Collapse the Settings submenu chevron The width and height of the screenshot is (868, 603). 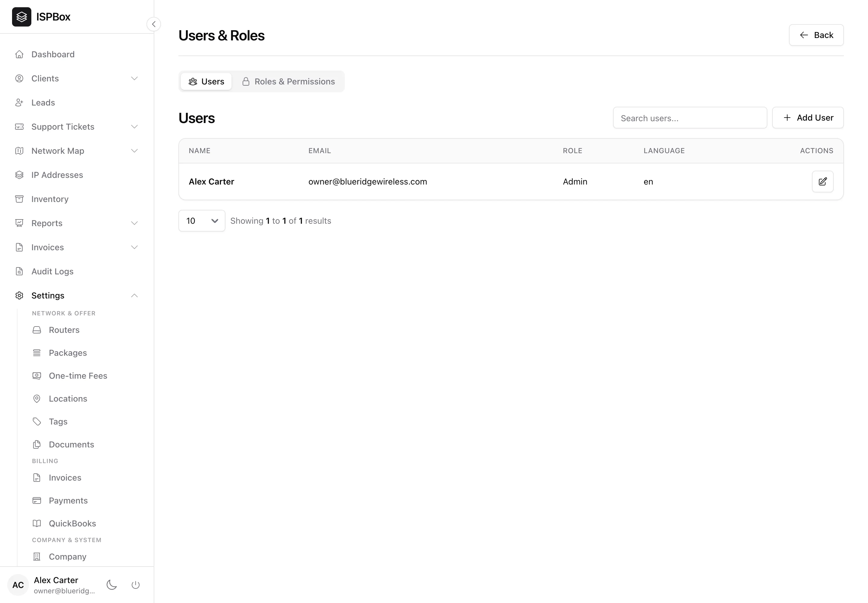(134, 296)
